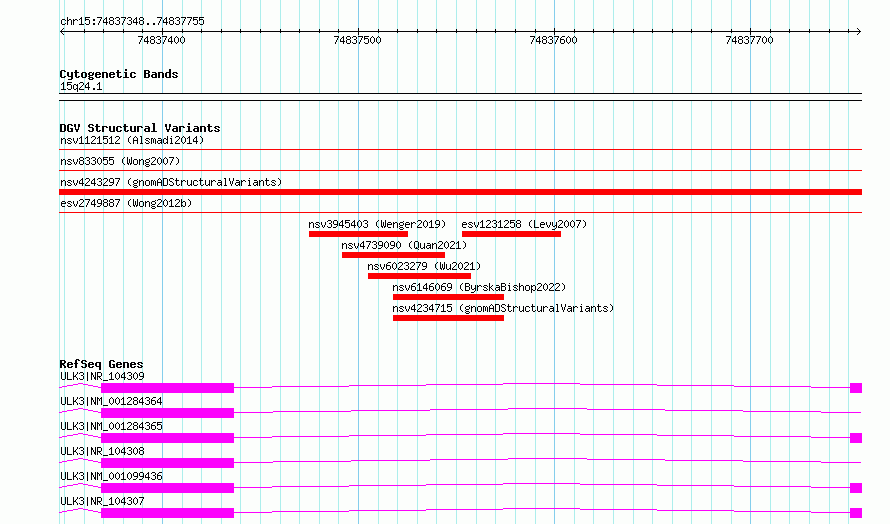Select the ULK3|NR_104309 large exon block

(x=167, y=388)
